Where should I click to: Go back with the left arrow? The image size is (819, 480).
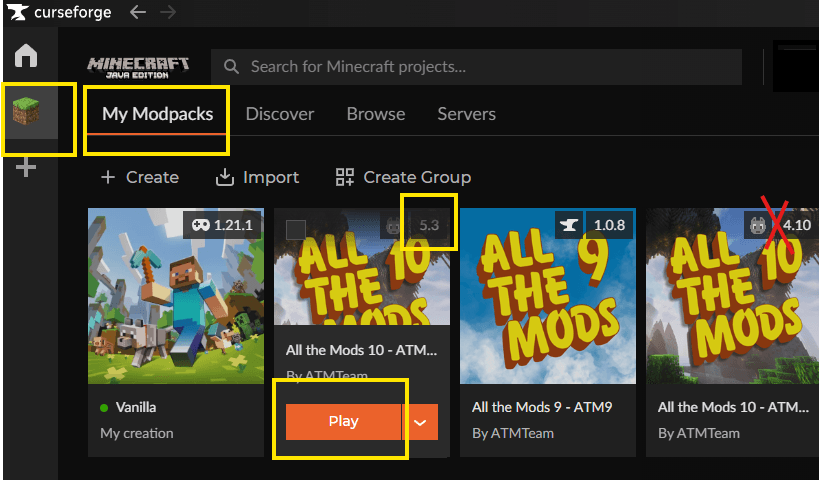coord(138,12)
